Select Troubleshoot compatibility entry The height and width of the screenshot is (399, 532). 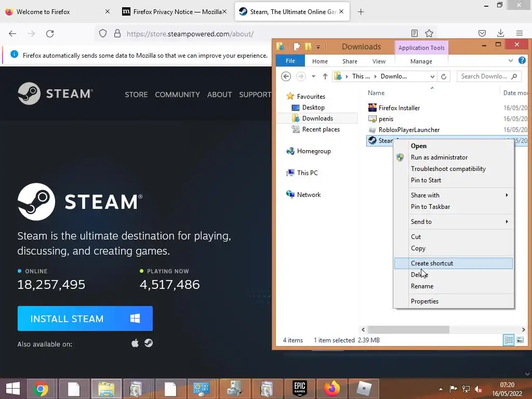[453, 169]
